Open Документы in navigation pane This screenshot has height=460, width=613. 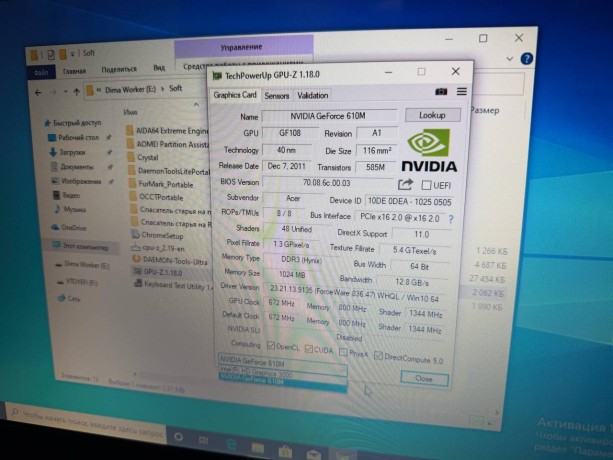click(x=73, y=167)
